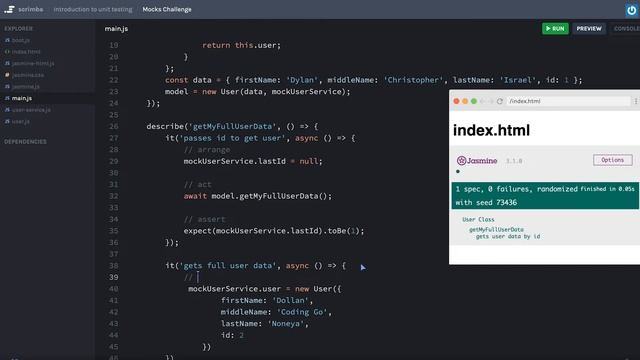Click the Jasmine logo in preview
The width and height of the screenshot is (640, 360).
pos(477,160)
